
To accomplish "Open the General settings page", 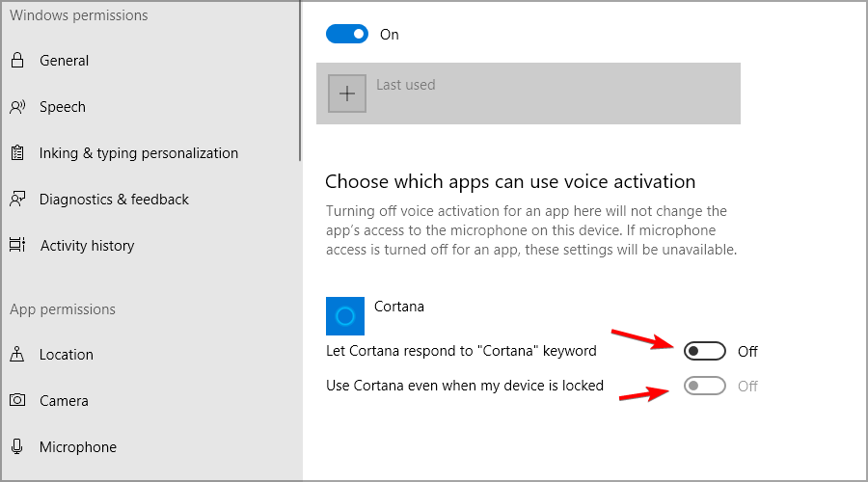I will 64,61.
